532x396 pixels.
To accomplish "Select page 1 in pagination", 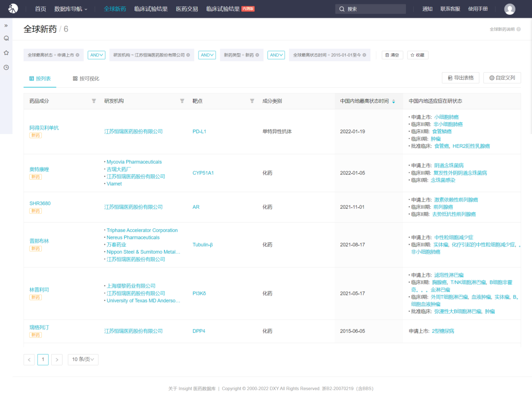I will tap(43, 360).
